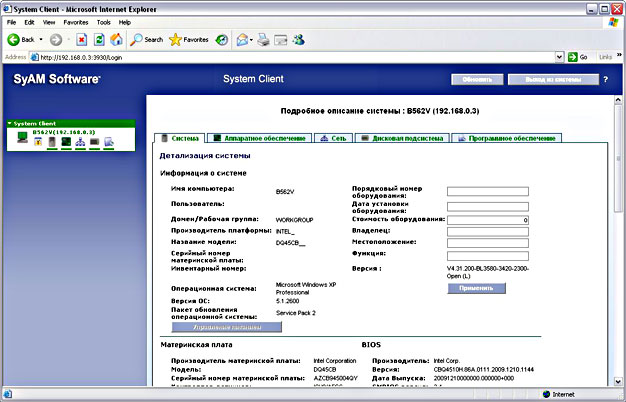Click the Print toolbar icon
The image size is (626, 402).
pos(263,39)
